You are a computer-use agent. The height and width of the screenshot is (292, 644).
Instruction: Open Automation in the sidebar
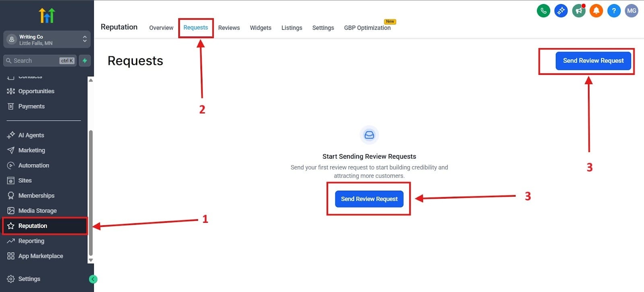pyautogui.click(x=33, y=165)
